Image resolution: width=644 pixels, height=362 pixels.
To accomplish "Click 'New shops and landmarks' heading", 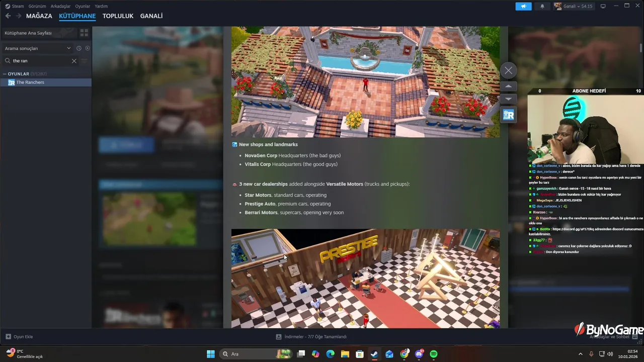I will coord(268,144).
